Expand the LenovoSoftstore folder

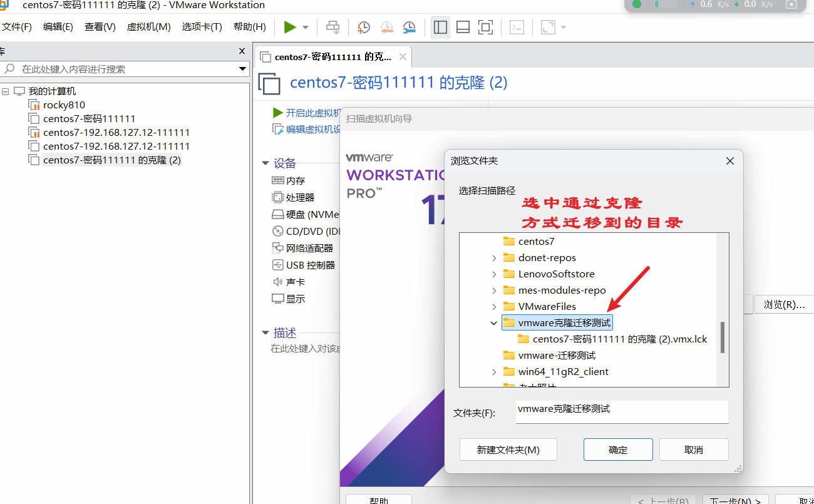[x=494, y=274]
